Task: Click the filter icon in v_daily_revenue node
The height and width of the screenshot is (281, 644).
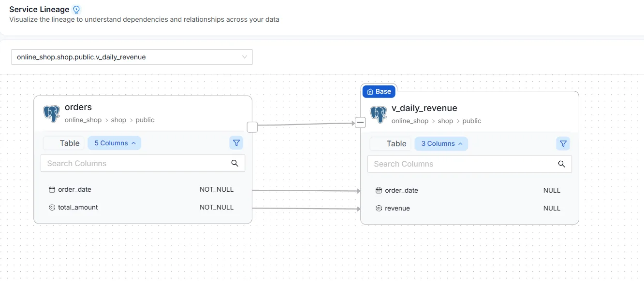Action: pos(563,143)
